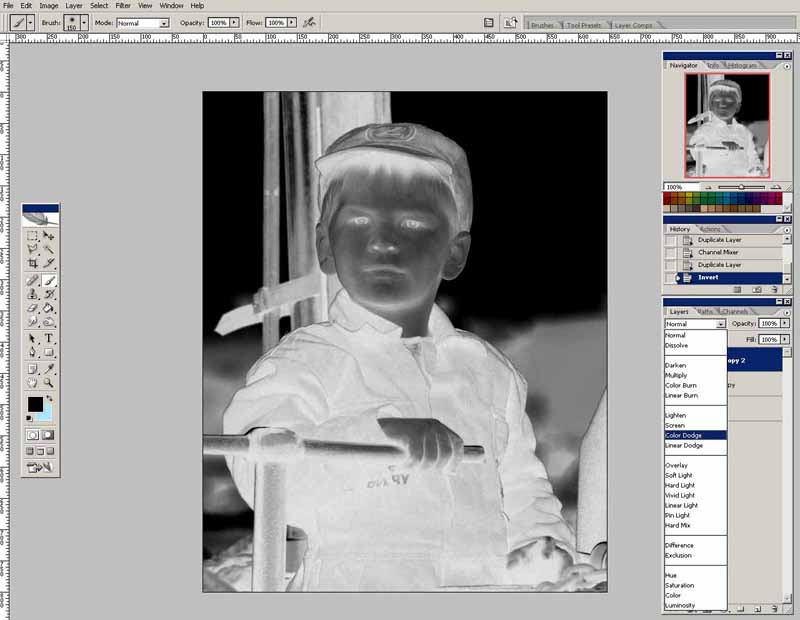
Task: Click the Navigator zoom percentage field
Action: [673, 187]
